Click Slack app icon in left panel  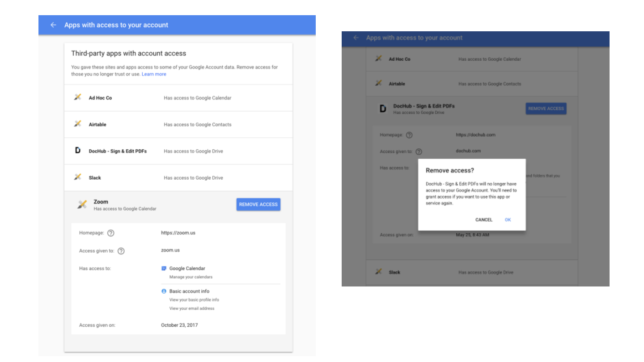click(x=78, y=177)
